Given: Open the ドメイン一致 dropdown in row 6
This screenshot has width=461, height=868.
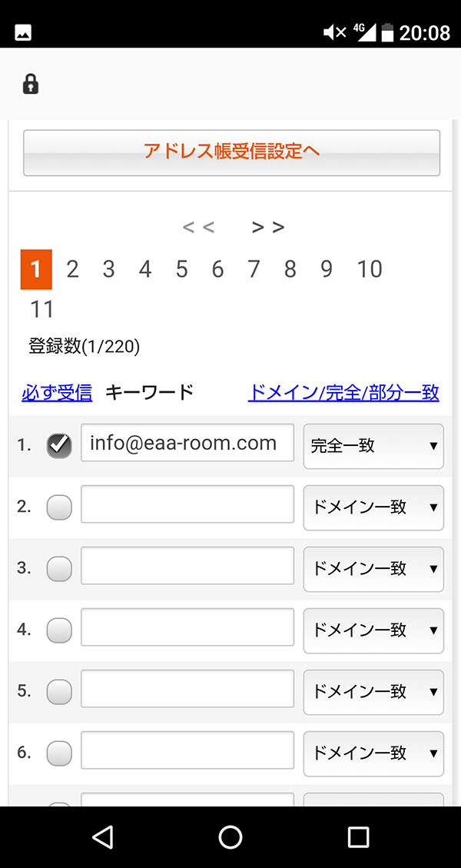Looking at the screenshot, I should click(x=373, y=753).
